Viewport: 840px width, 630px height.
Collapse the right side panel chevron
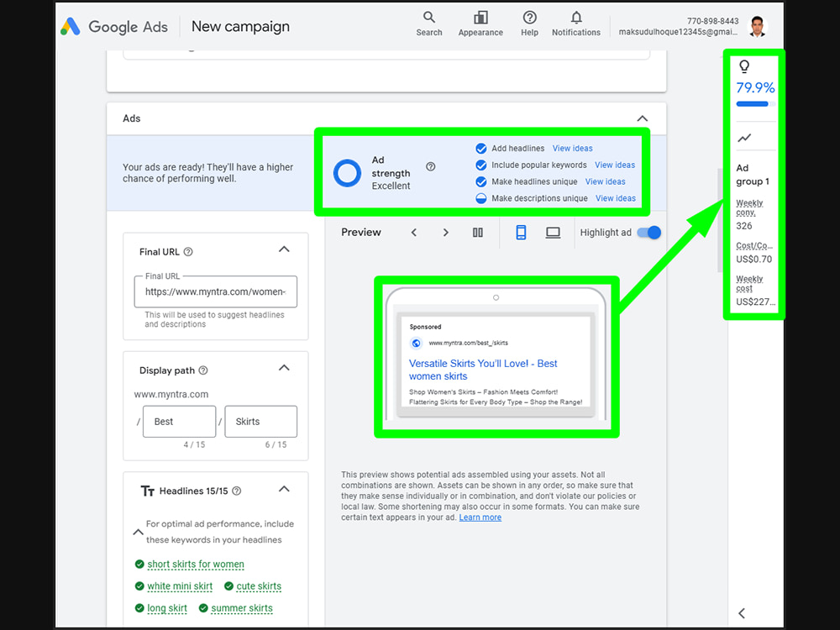[742, 613]
